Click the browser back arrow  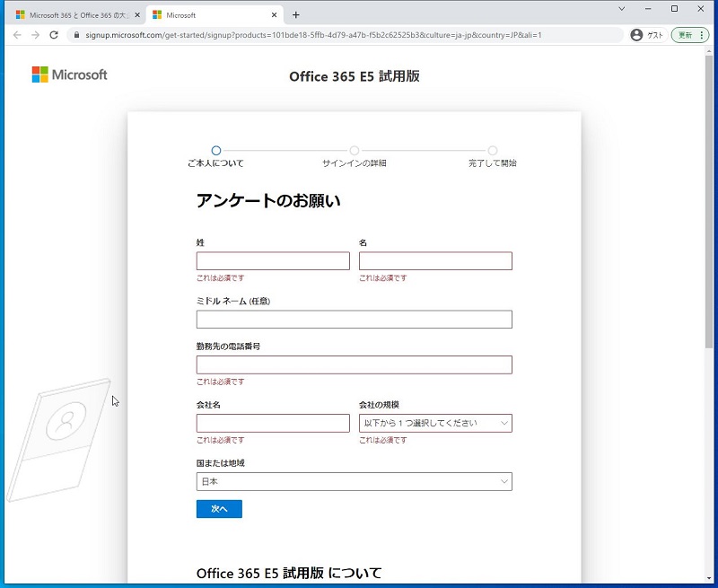[17, 35]
